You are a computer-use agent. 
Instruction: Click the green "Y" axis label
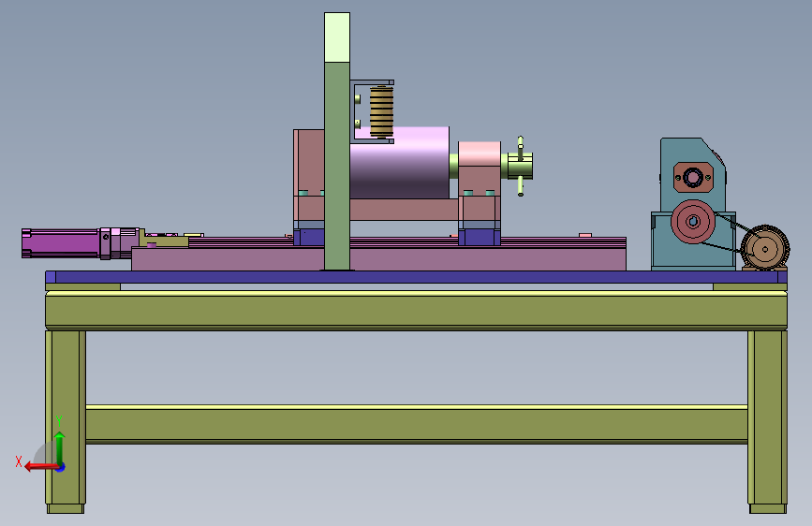pos(59,421)
